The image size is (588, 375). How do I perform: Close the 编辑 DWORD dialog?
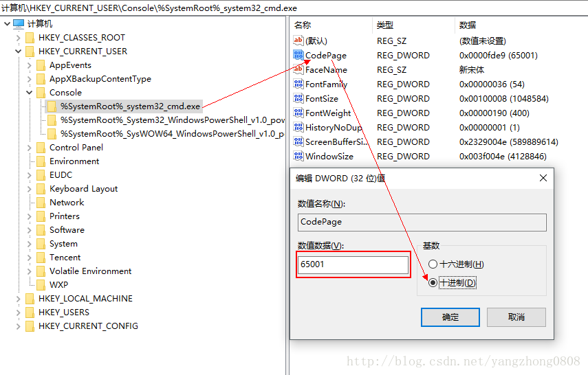click(543, 178)
